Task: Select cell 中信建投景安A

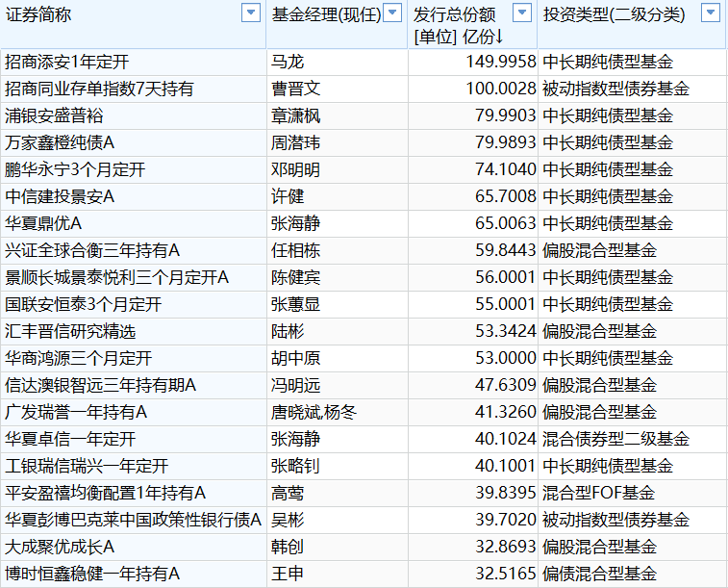Action: (x=134, y=196)
